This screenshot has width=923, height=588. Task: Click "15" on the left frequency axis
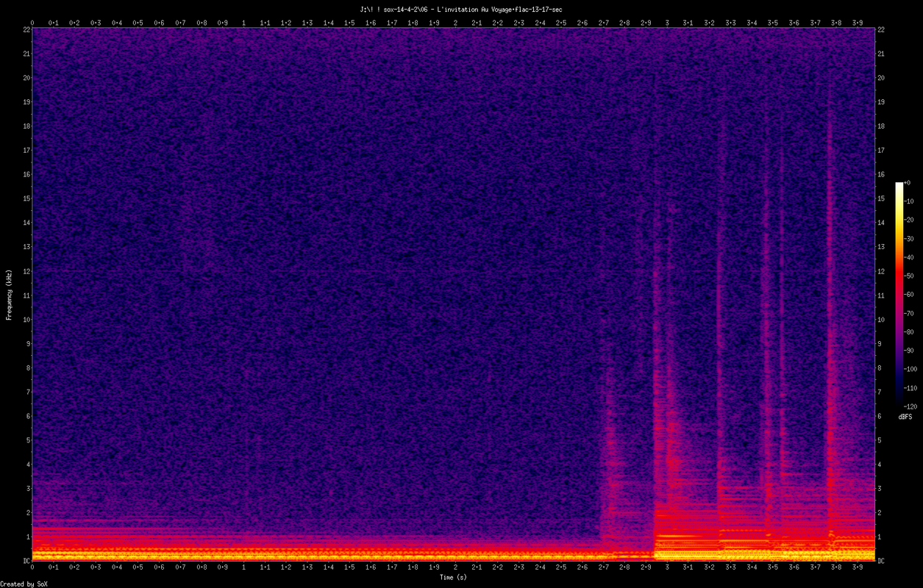pos(25,198)
